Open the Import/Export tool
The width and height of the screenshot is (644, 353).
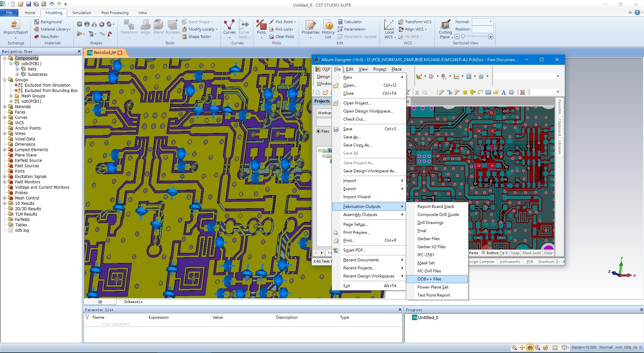[x=15, y=29]
